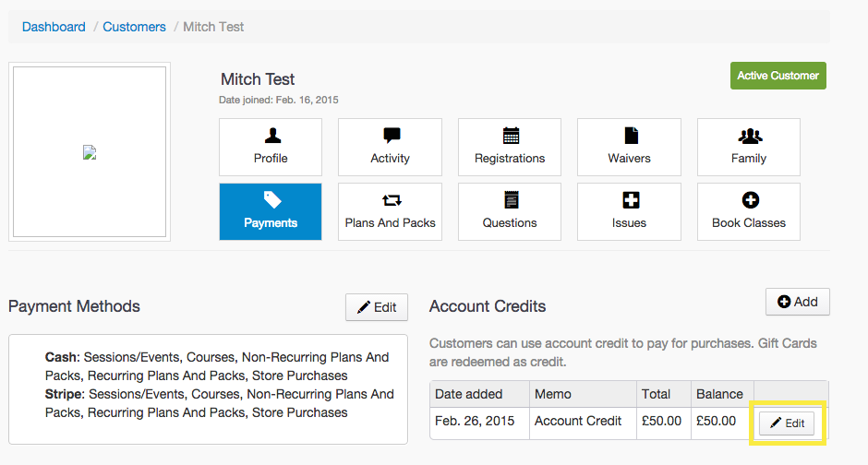Open the Book Classes plus icon
This screenshot has height=465, width=868.
coord(749,200)
